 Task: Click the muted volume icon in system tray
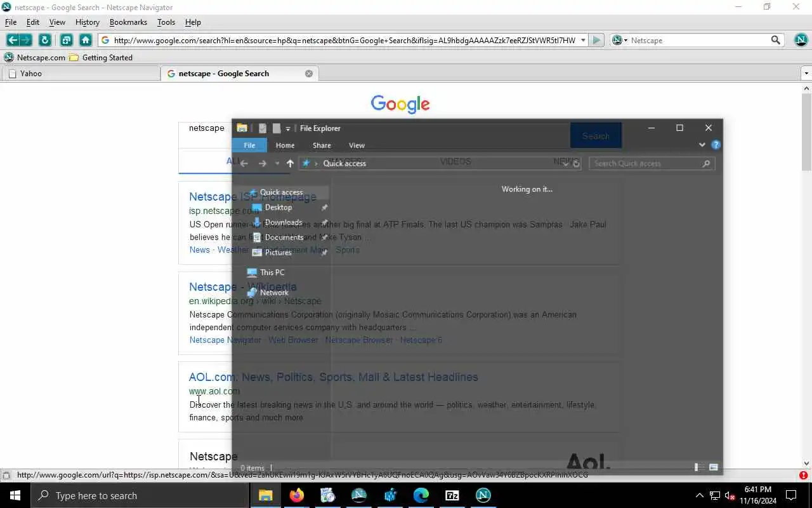click(730, 495)
